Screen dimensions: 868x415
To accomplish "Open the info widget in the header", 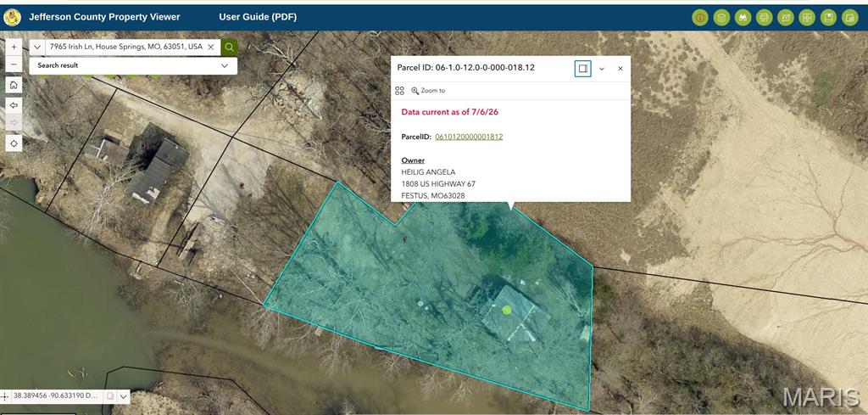I will (x=699, y=18).
